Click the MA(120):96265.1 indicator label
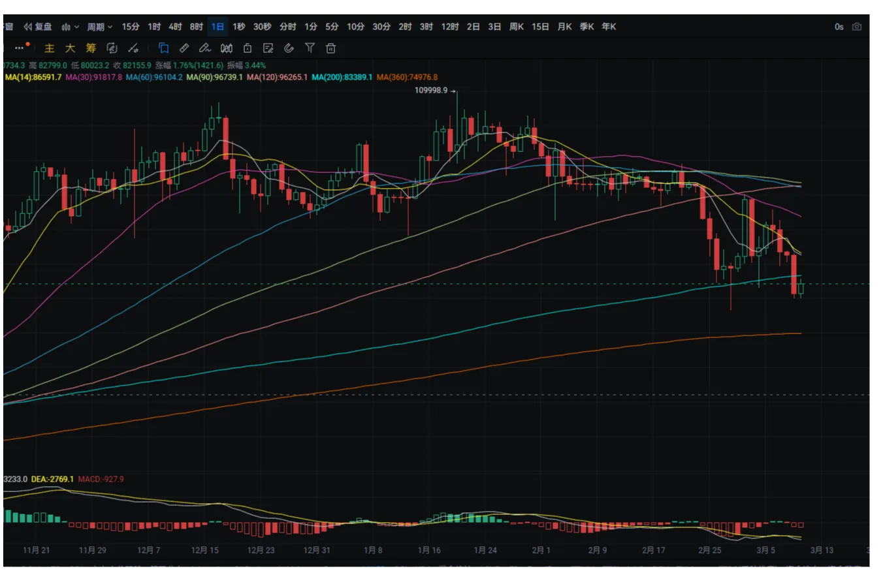The image size is (883, 588). (x=277, y=77)
